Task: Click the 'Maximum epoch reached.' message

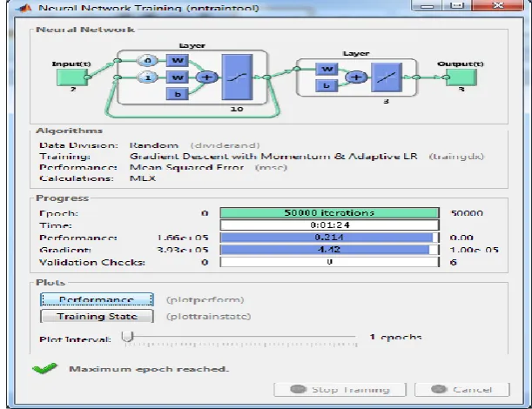Action: [149, 369]
